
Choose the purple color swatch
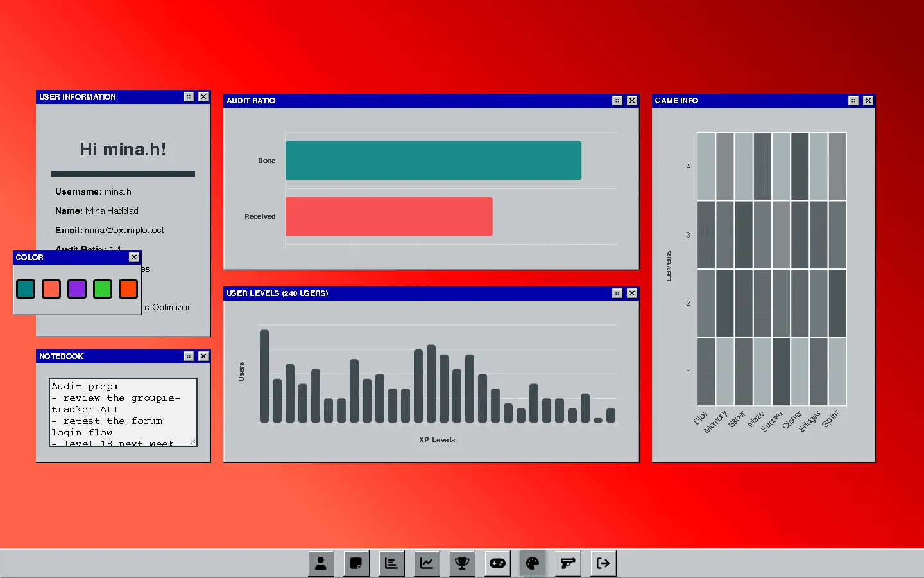tap(77, 289)
